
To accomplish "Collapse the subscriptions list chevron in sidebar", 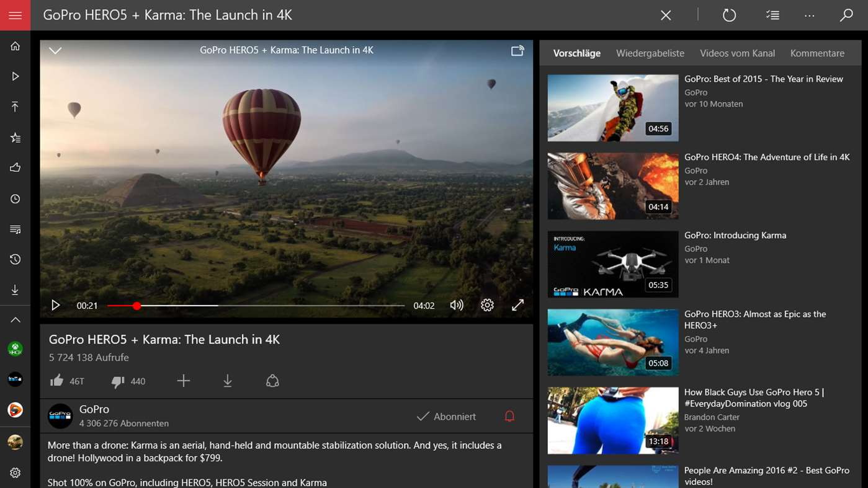I will (x=16, y=320).
